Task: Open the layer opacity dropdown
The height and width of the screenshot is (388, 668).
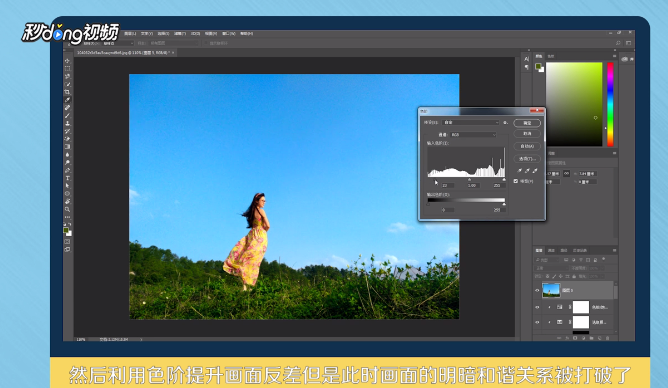Action: (602, 268)
